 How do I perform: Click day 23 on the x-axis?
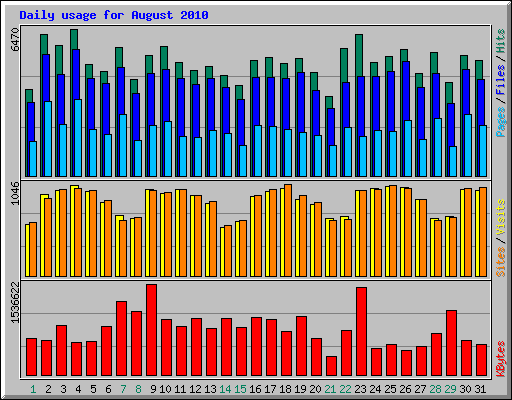360,389
